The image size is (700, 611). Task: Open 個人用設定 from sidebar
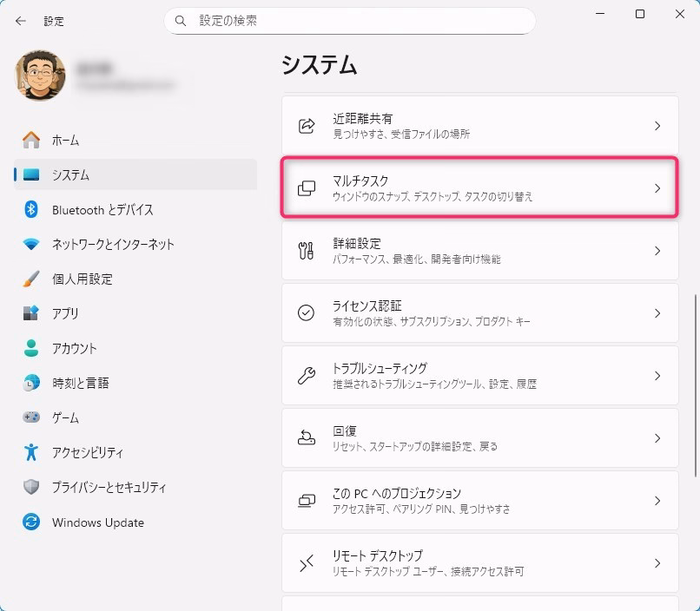82,279
